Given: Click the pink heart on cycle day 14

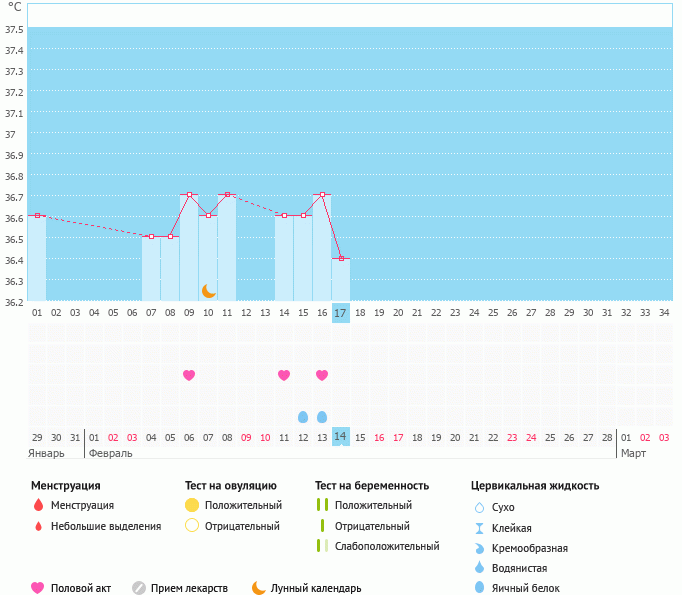Looking at the screenshot, I should coord(284,375).
